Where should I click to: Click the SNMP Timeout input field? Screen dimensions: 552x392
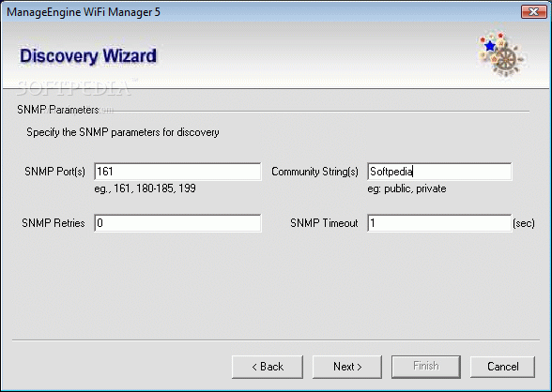click(x=439, y=223)
